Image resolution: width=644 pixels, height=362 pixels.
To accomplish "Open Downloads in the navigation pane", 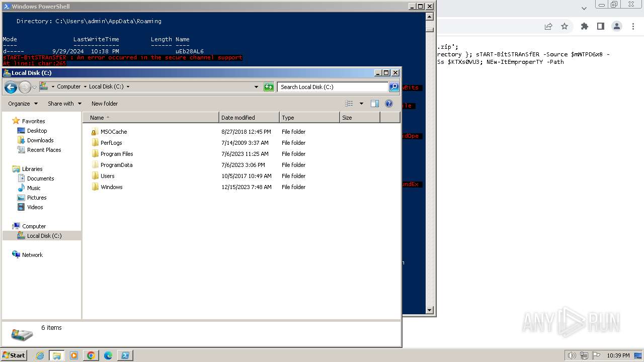I will (x=40, y=140).
